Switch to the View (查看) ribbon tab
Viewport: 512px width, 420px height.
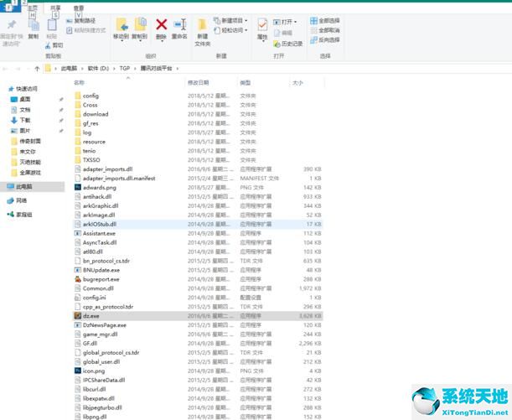(x=78, y=8)
